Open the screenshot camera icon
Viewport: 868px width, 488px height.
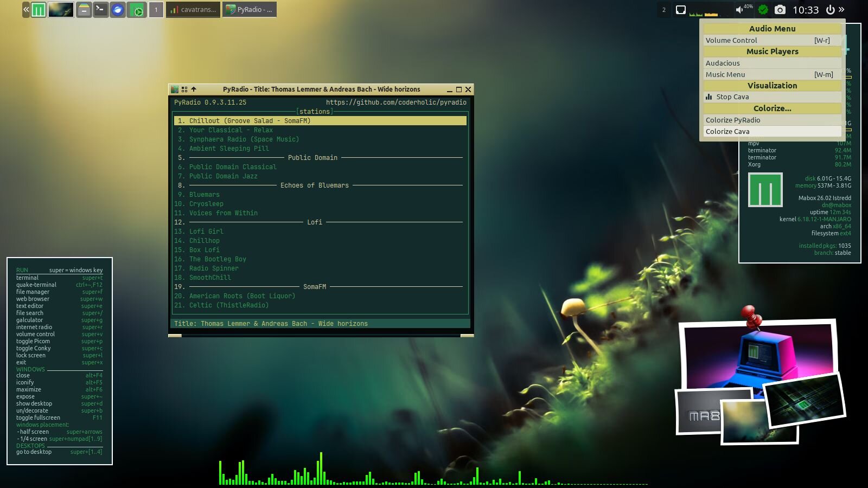[x=780, y=10]
